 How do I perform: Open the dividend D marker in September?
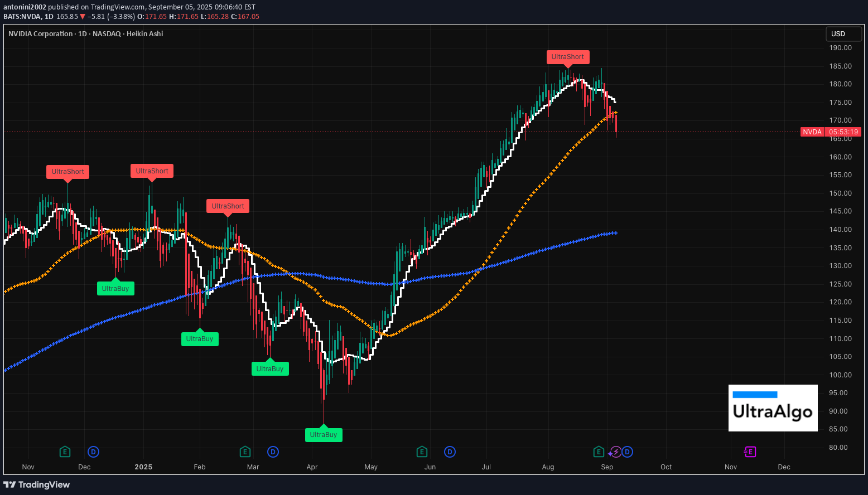627,452
